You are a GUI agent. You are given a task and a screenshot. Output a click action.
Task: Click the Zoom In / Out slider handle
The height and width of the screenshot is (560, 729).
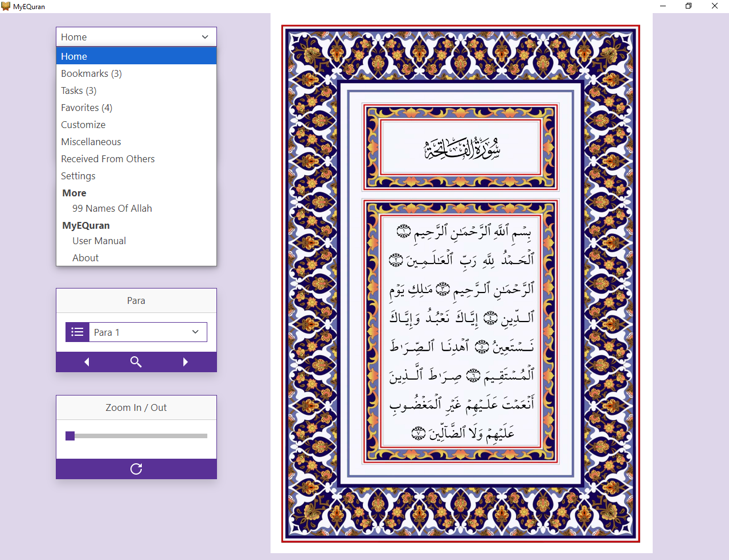69,435
